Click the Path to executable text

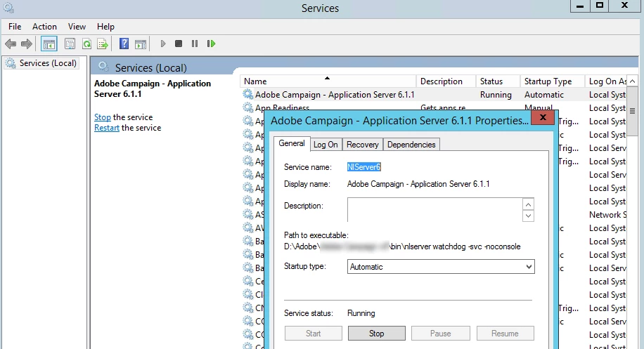(402, 246)
